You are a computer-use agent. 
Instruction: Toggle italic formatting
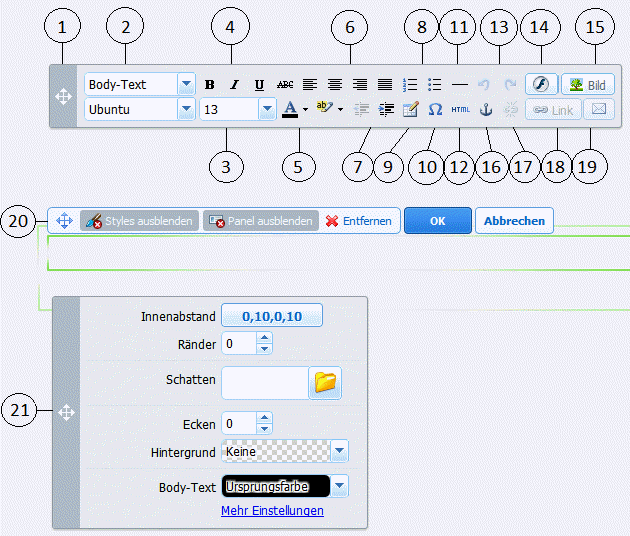click(234, 85)
